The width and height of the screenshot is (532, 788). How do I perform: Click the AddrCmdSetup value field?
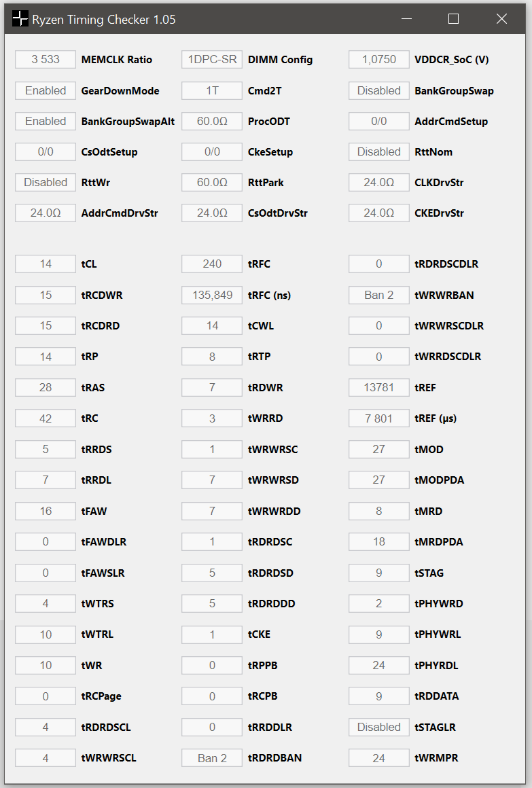coord(379,121)
